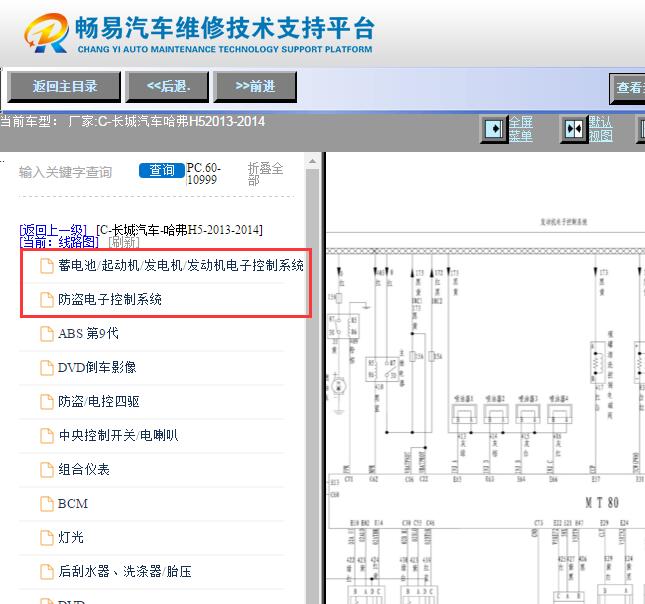Click the document icon beside BCM

(46, 504)
